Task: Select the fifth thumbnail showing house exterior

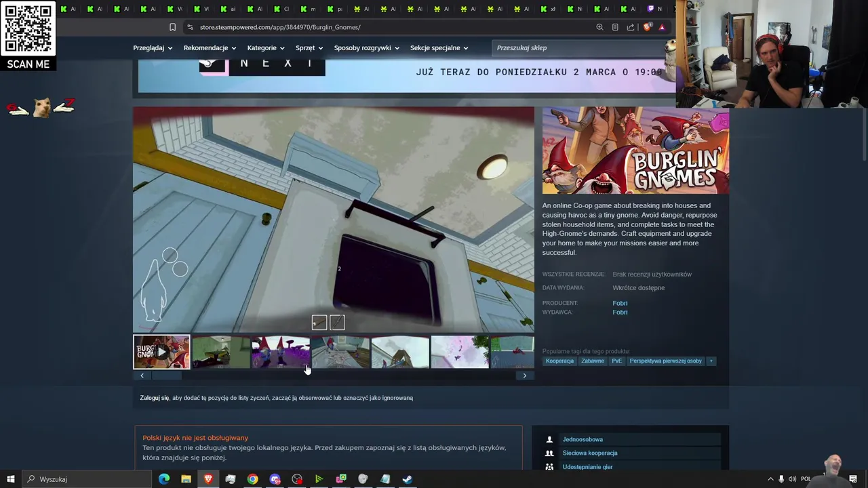Action: coord(400,352)
